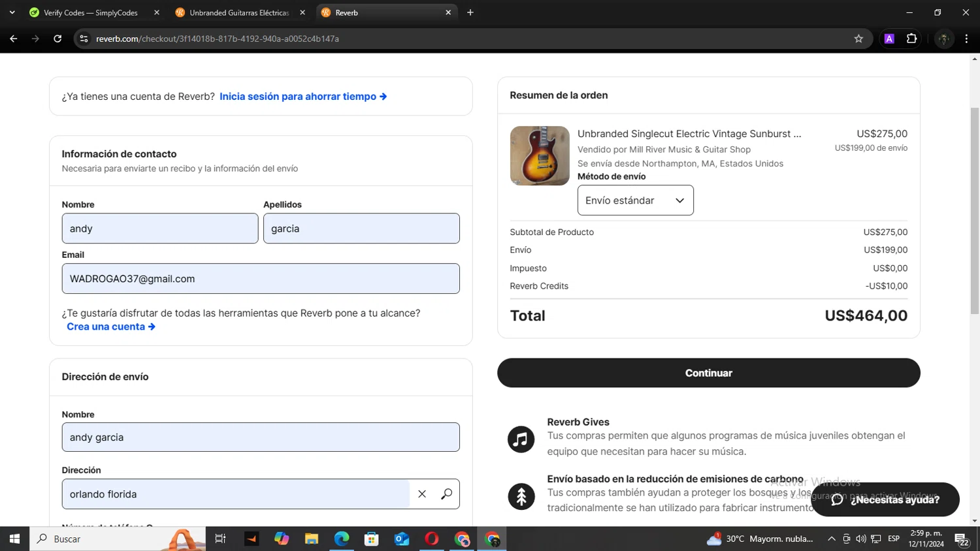Screen dimensions: 980x551
Task: Click 'Inicia sesión para ahorrar tiempo' link
Action: coord(303,96)
